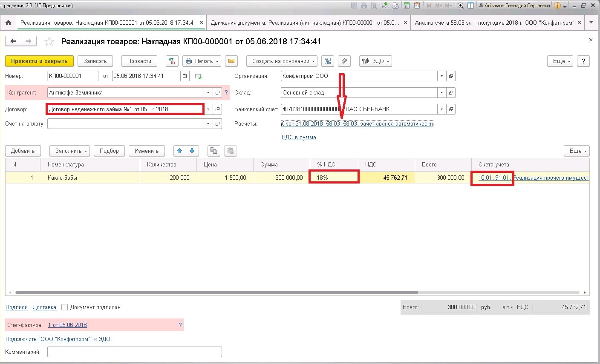Open Склад card via open icon
Image resolution: width=600 pixels, height=364 pixels.
pos(451,92)
